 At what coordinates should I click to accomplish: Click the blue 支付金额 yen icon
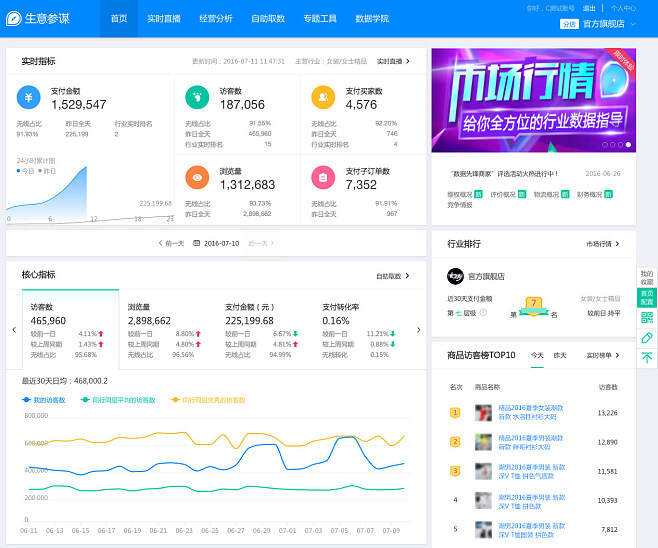(x=29, y=97)
